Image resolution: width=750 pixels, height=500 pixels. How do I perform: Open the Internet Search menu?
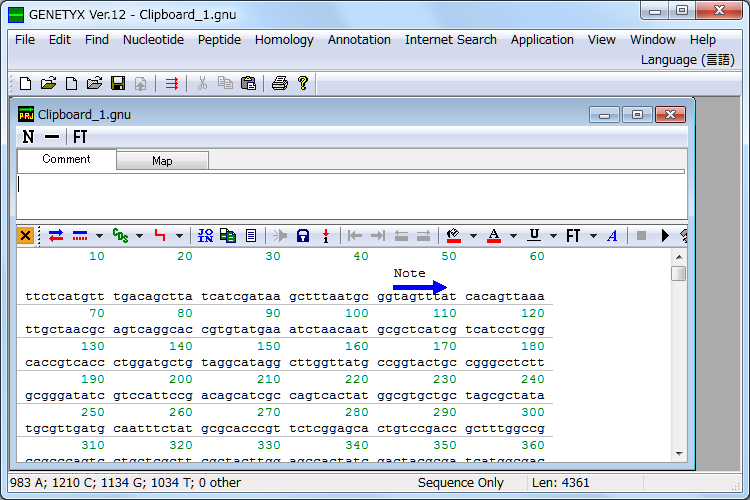[x=451, y=40]
